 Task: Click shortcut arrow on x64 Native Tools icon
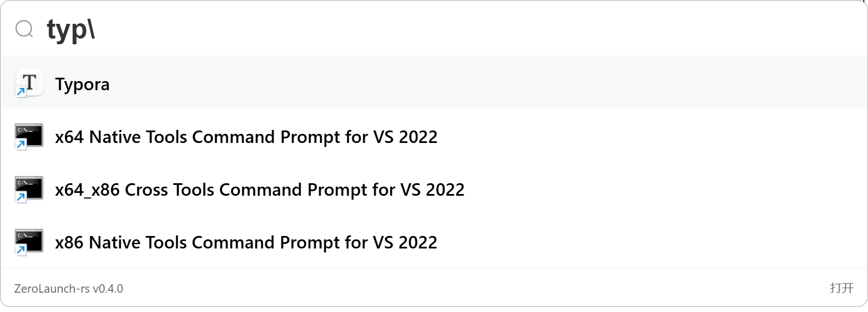click(x=20, y=145)
